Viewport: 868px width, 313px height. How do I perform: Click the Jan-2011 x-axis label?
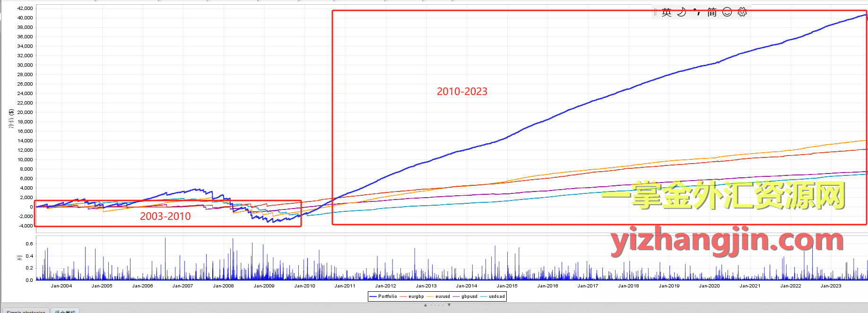pos(345,286)
